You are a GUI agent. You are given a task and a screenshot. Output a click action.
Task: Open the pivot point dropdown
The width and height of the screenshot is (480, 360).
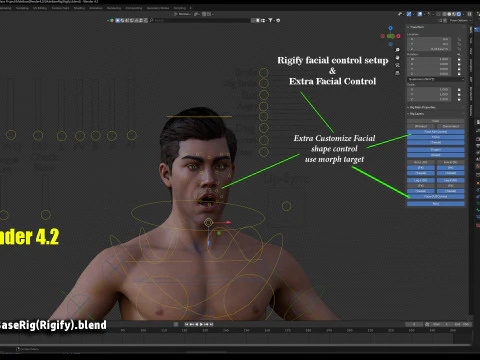coord(197,14)
